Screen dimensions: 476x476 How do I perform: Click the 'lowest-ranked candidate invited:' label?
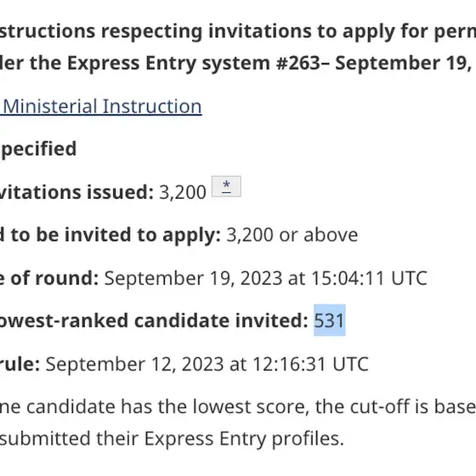[x=154, y=321]
